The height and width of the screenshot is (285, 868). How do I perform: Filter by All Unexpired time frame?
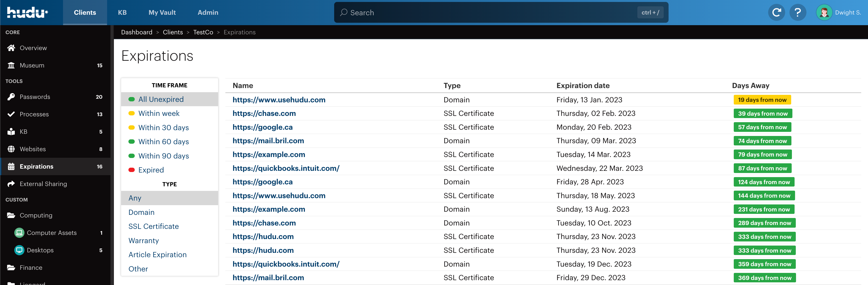(169, 99)
